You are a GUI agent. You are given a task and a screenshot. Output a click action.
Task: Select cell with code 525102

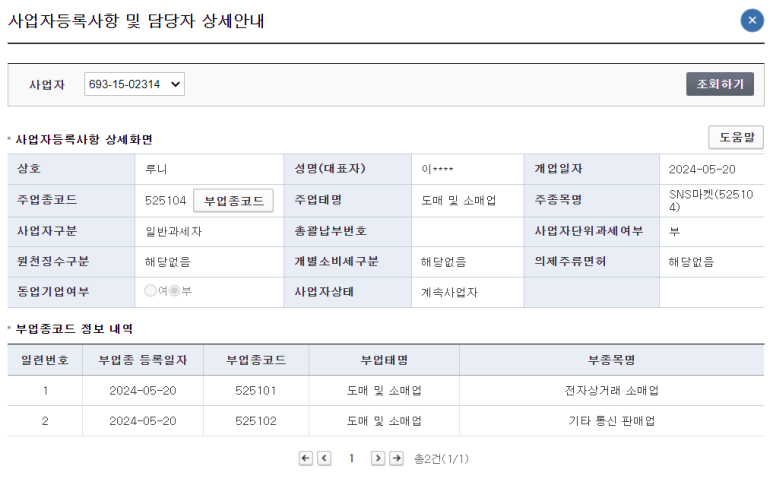pyautogui.click(x=256, y=421)
